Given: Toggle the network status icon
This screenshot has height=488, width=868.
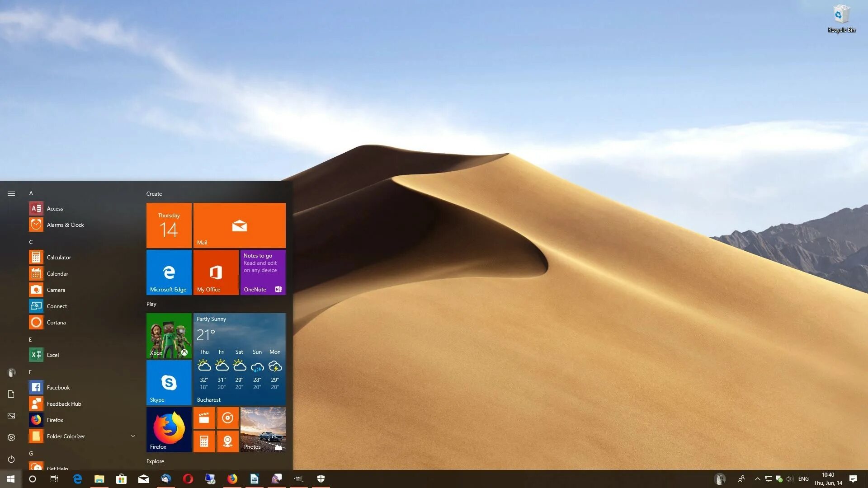Looking at the screenshot, I should point(769,479).
